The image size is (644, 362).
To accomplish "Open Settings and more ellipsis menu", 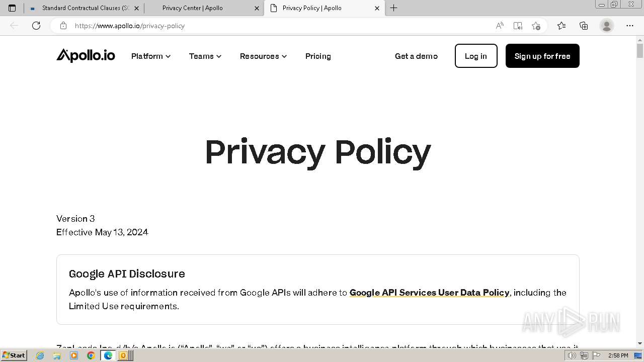I will [630, 26].
